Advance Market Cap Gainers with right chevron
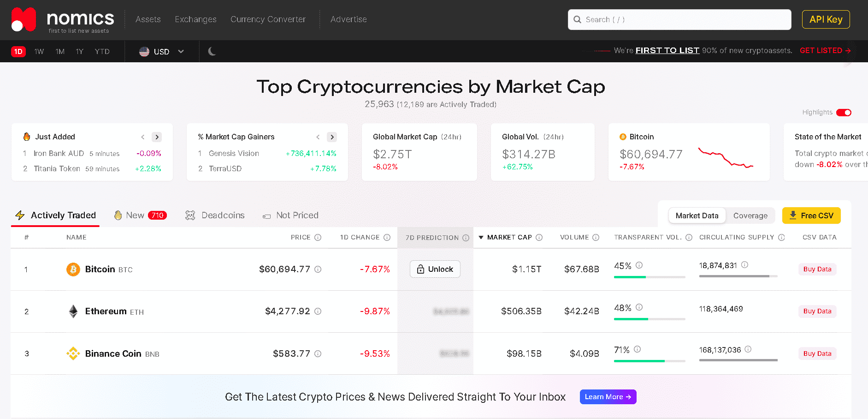Viewport: 868px width, 419px height. coord(332,137)
